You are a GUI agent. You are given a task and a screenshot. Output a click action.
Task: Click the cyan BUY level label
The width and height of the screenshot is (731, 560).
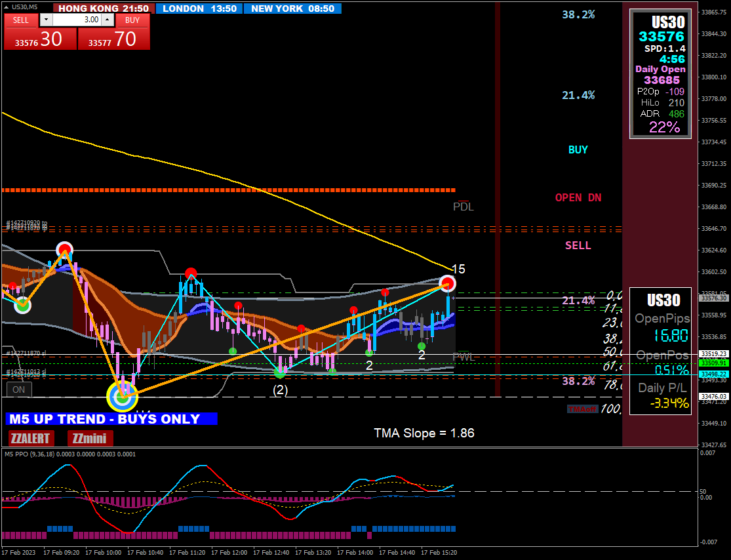[578, 150]
